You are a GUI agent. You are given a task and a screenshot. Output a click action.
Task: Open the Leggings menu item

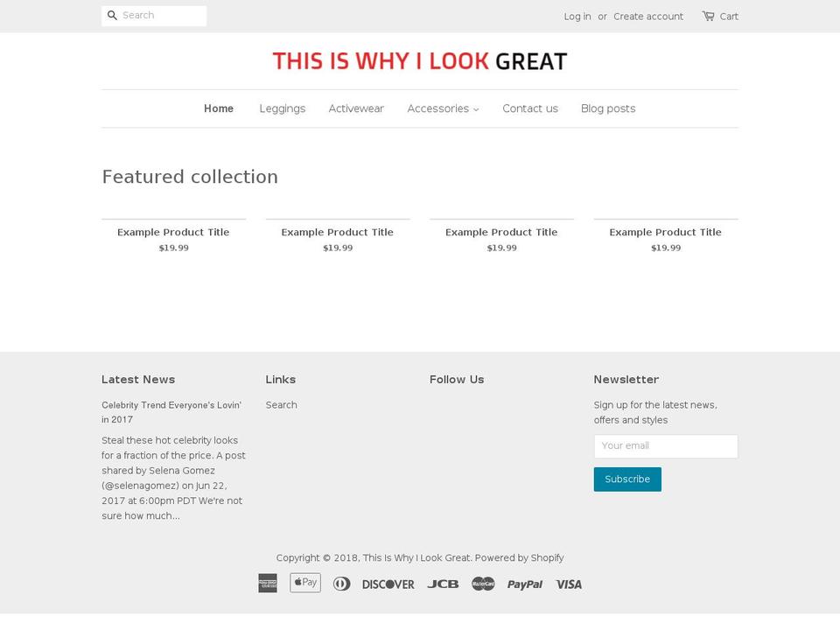(283, 108)
